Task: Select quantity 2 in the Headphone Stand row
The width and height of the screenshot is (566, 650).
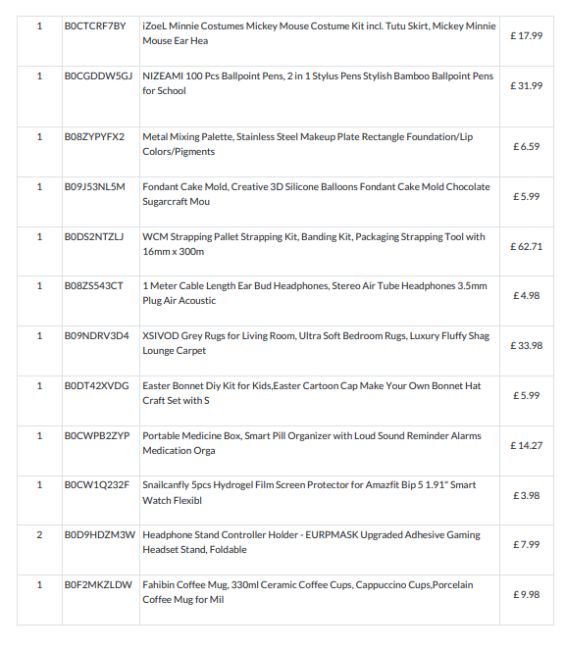Action: tap(39, 535)
